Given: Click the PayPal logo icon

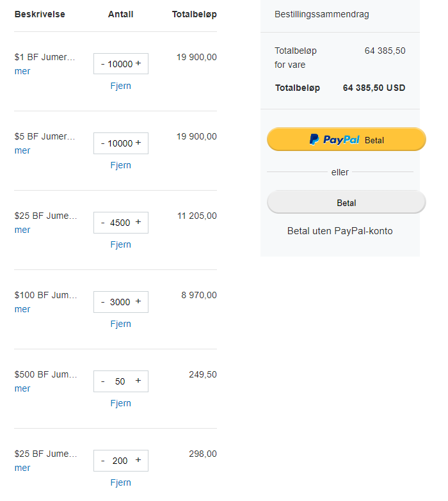Looking at the screenshot, I should [x=314, y=139].
